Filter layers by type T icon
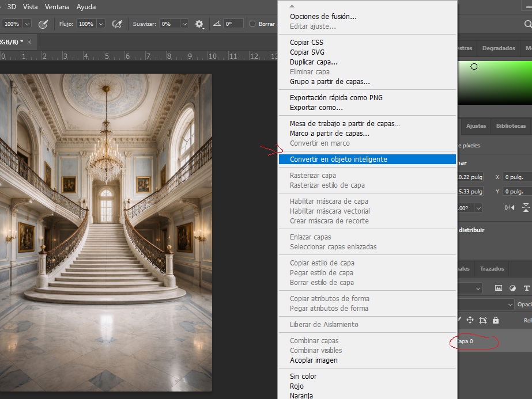The image size is (532, 399). [x=527, y=288]
